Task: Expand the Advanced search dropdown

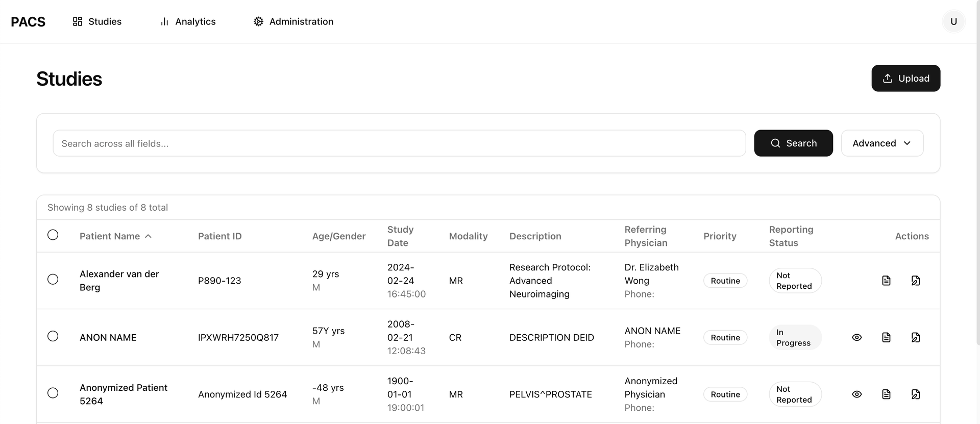Action: click(881, 143)
